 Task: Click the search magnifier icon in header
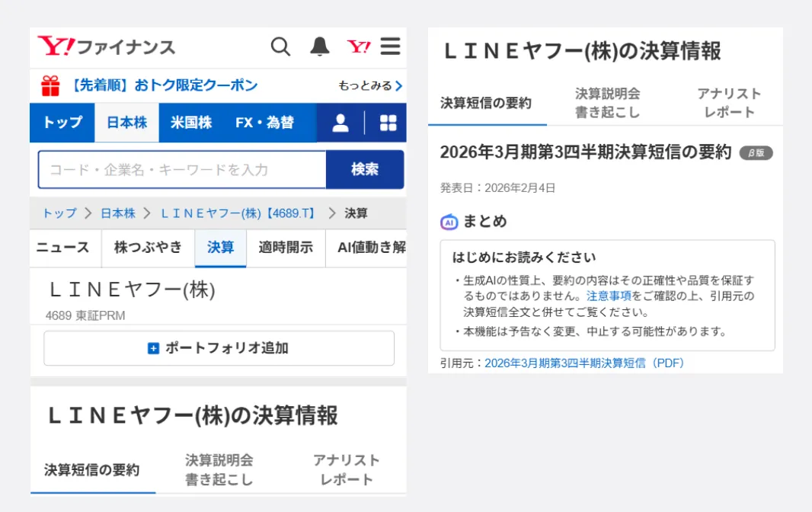[280, 47]
